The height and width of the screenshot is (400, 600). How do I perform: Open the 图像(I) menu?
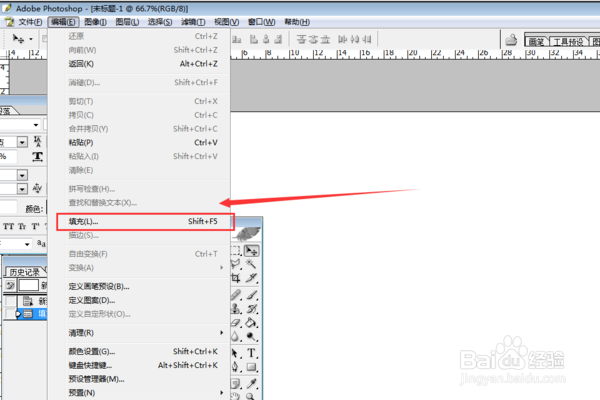[x=95, y=22]
